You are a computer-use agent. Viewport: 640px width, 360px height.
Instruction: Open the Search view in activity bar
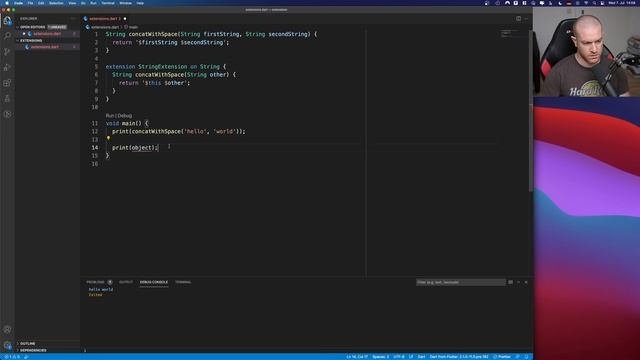[7, 36]
